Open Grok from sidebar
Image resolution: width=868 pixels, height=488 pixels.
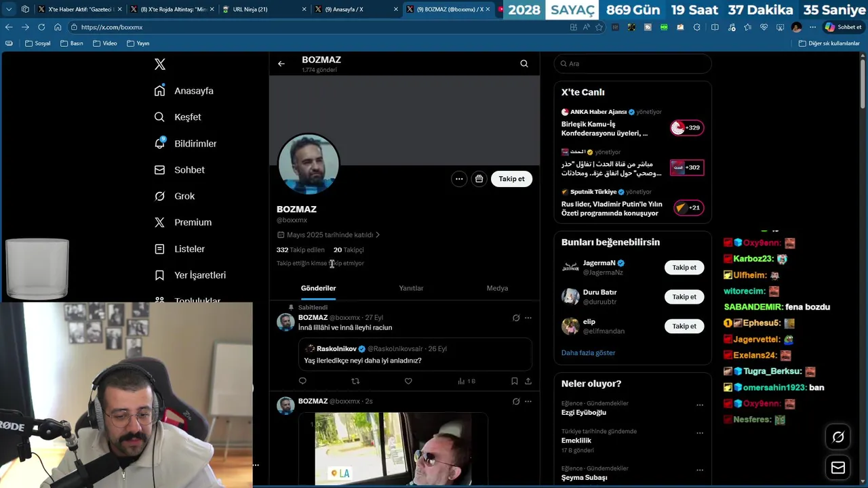click(x=174, y=196)
